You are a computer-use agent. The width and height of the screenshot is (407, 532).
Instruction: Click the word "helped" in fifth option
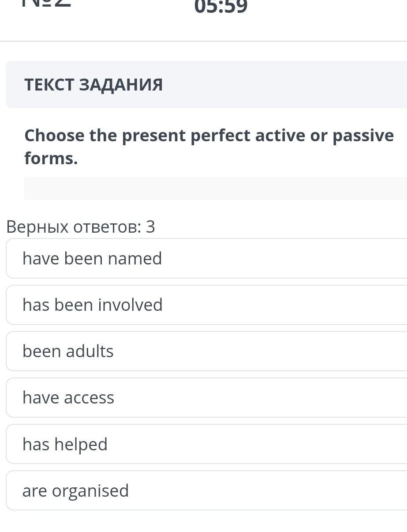tap(81, 444)
